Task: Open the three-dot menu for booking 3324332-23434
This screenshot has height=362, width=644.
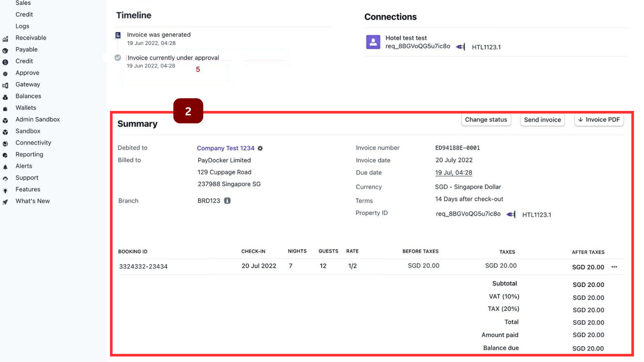Action: tap(614, 267)
